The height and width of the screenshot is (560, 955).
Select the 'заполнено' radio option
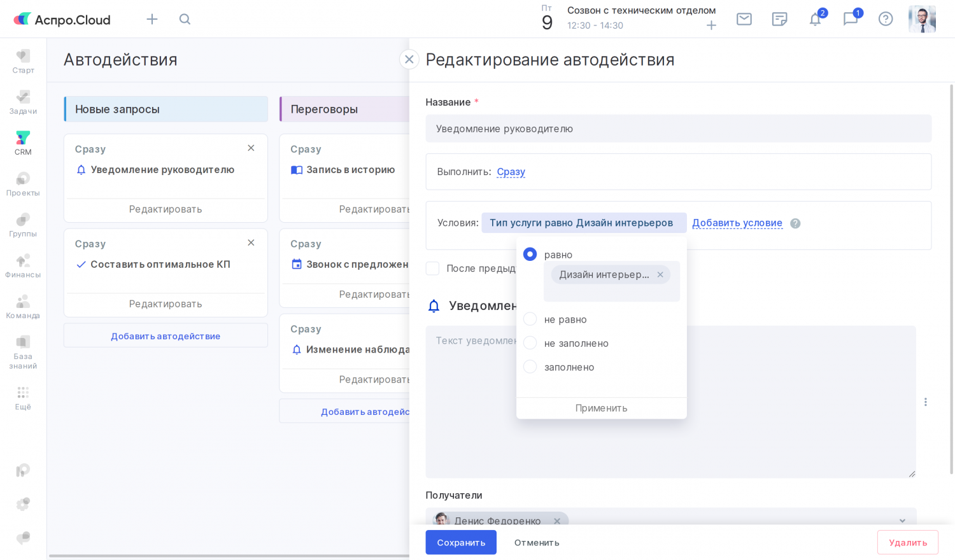coord(530,367)
